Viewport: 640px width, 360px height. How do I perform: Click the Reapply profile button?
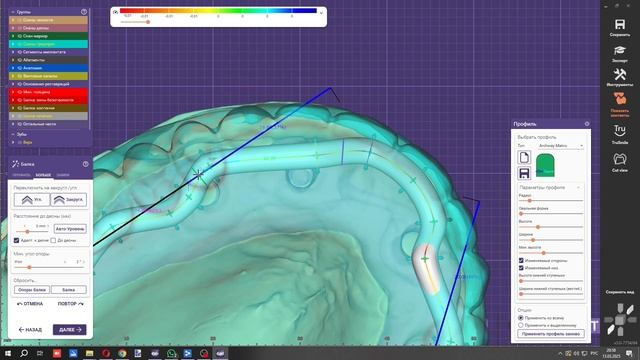point(551,334)
